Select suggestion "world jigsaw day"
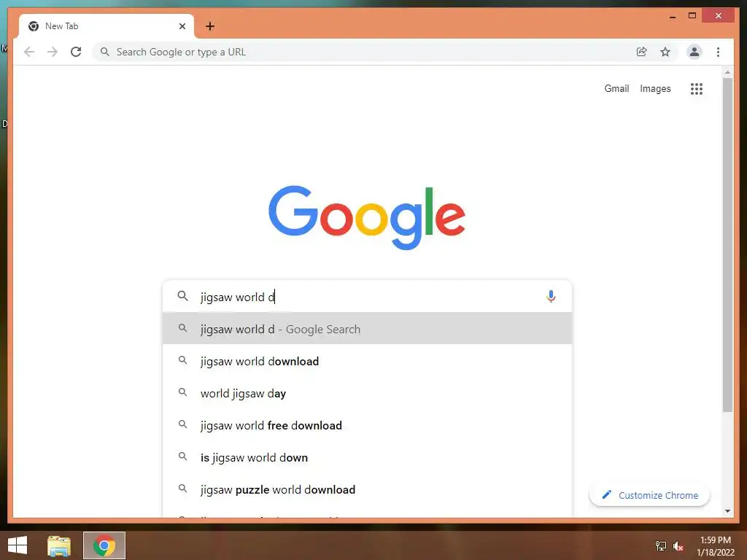 [368, 393]
